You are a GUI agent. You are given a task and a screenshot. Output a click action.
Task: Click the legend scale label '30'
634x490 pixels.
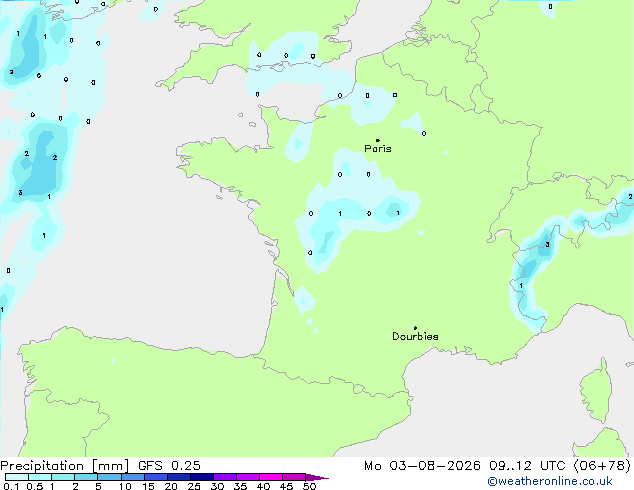[217, 486]
